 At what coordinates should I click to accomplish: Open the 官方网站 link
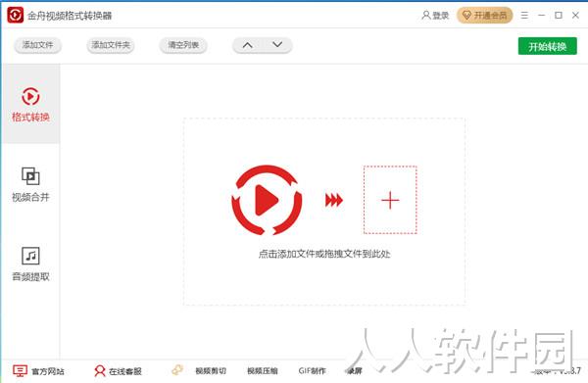(38, 371)
